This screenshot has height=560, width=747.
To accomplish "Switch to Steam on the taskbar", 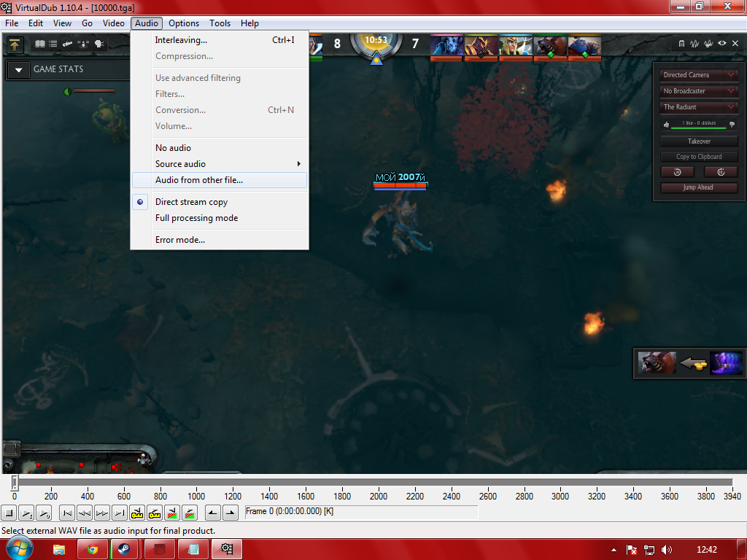I will pyautogui.click(x=125, y=550).
